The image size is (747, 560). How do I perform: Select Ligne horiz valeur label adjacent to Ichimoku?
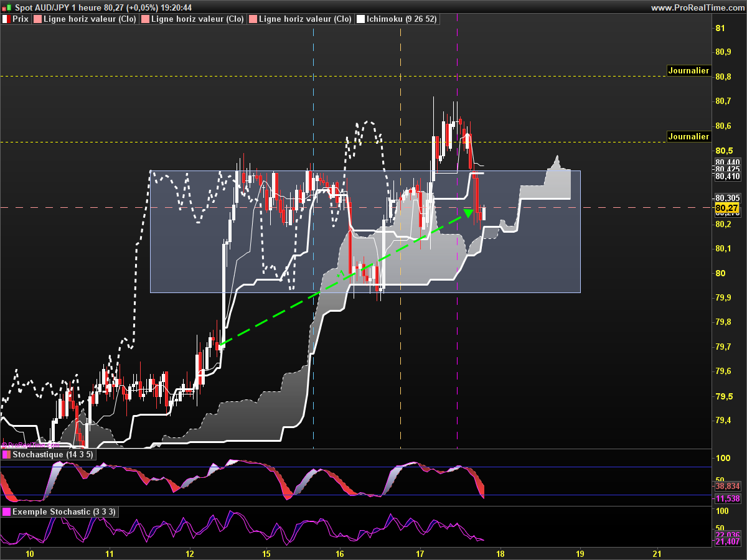coord(304,19)
